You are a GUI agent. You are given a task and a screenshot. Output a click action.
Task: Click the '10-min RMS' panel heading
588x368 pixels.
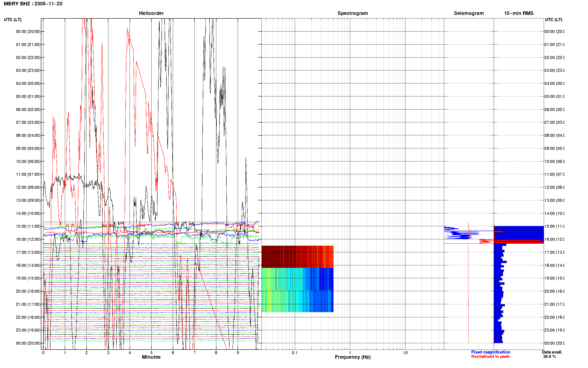[519, 13]
